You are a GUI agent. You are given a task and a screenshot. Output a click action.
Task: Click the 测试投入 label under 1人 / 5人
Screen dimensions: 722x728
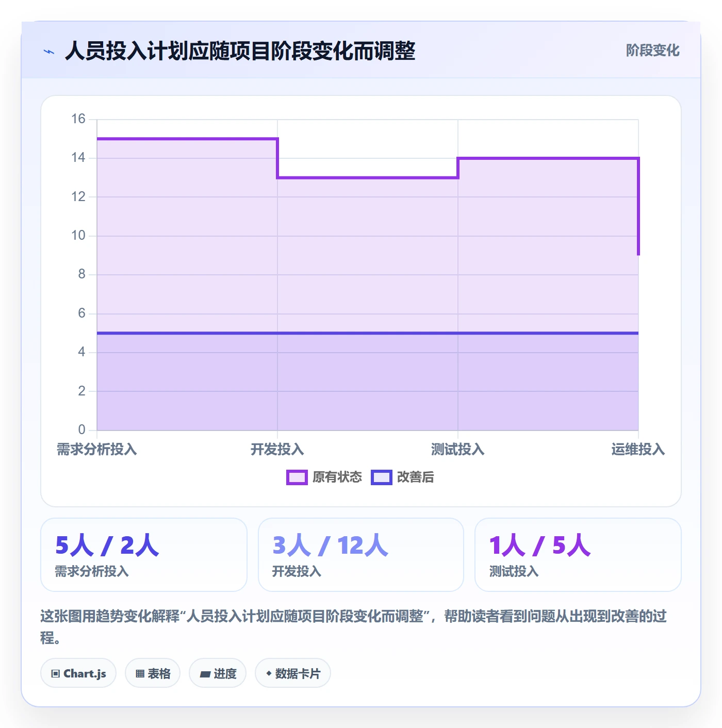(x=514, y=571)
